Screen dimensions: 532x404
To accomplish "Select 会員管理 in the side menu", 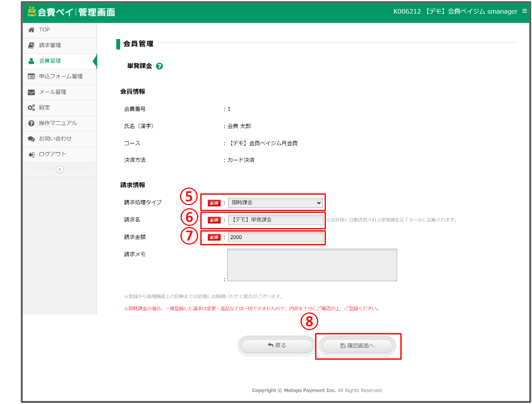I will pos(49,61).
